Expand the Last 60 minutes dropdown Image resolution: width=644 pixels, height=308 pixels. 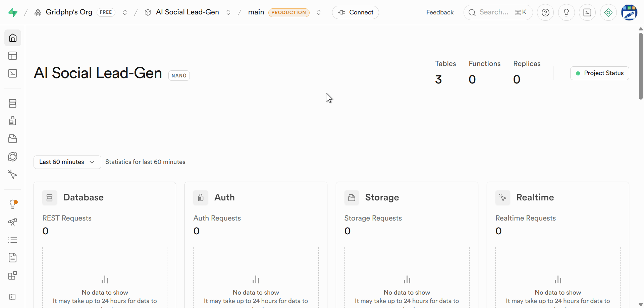(67, 162)
